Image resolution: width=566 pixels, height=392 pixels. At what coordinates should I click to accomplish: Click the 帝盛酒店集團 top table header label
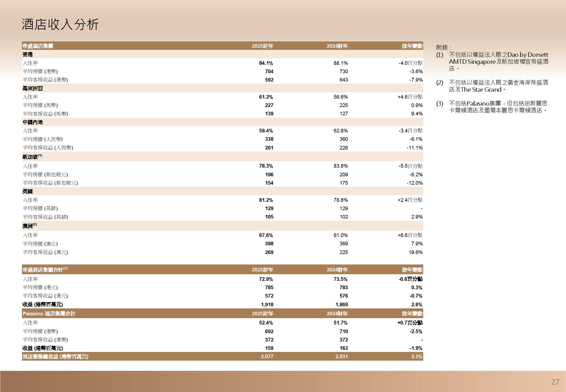38,46
